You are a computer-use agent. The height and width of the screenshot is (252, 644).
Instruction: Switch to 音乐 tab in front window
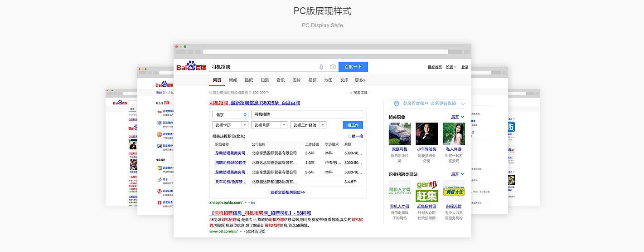tap(281, 80)
